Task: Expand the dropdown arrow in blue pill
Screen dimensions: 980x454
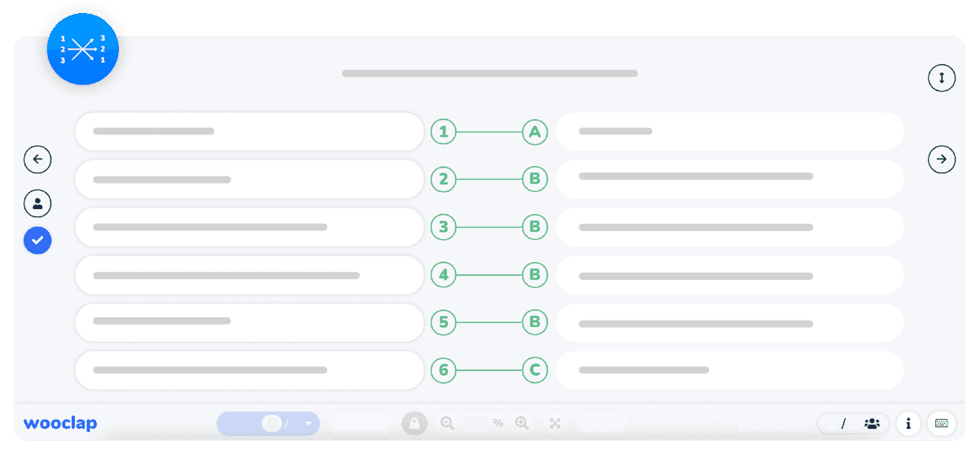Action: point(308,424)
